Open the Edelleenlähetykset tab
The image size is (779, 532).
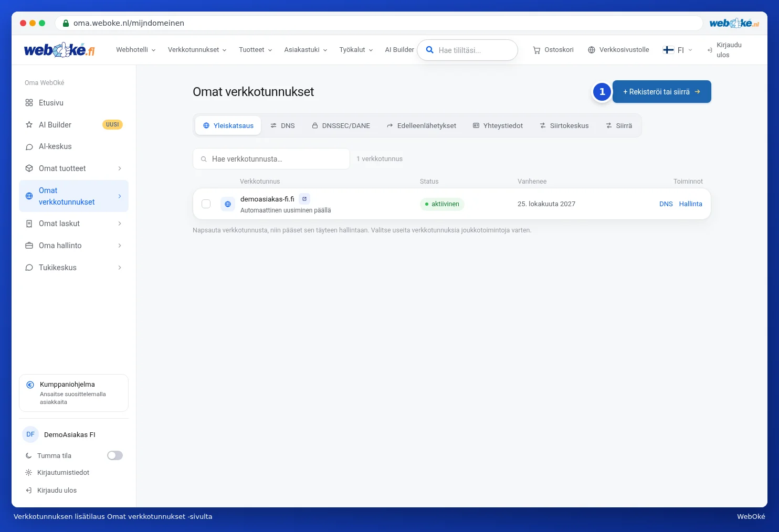click(x=422, y=125)
